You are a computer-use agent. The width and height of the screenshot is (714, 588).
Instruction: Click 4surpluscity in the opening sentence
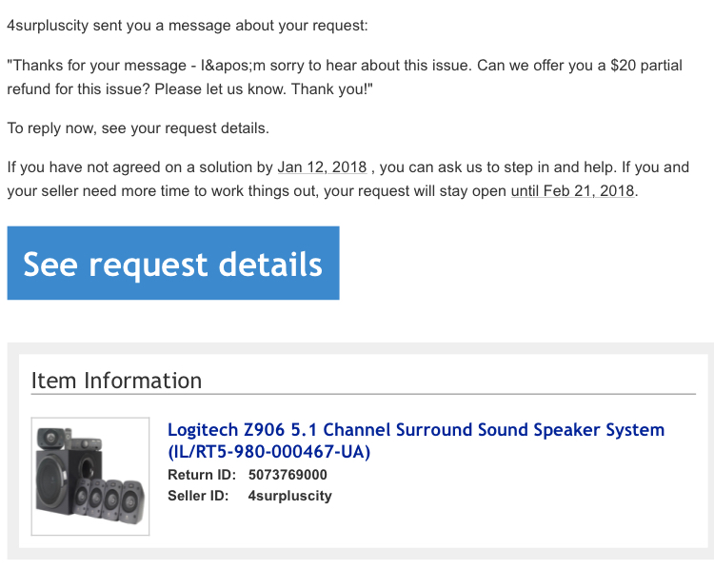coord(49,24)
